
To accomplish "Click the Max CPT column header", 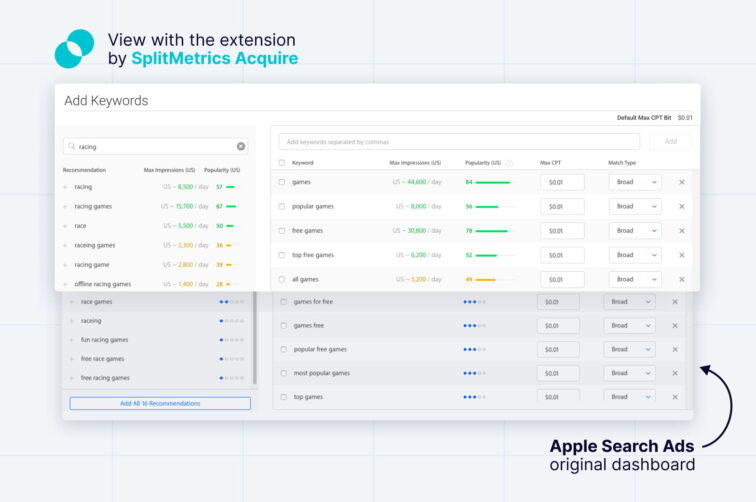I will point(550,163).
